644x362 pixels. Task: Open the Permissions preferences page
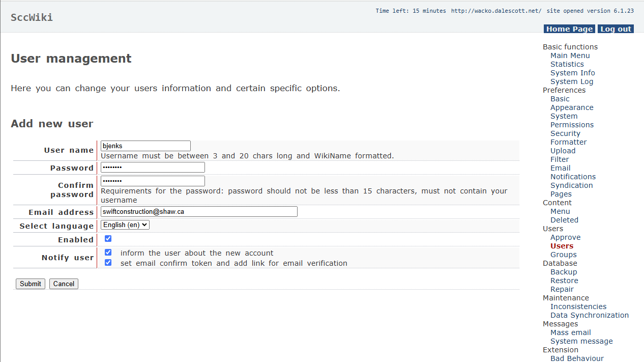(572, 125)
